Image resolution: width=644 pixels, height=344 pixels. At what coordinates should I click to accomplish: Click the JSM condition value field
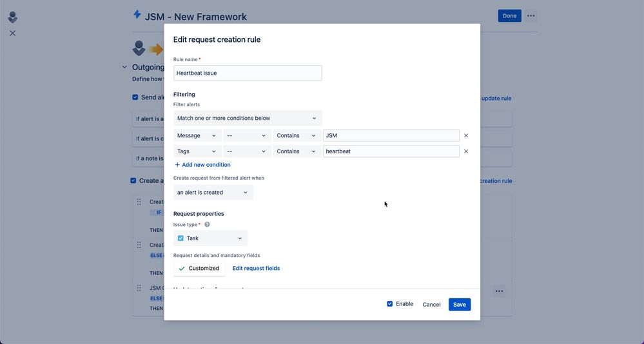click(391, 135)
